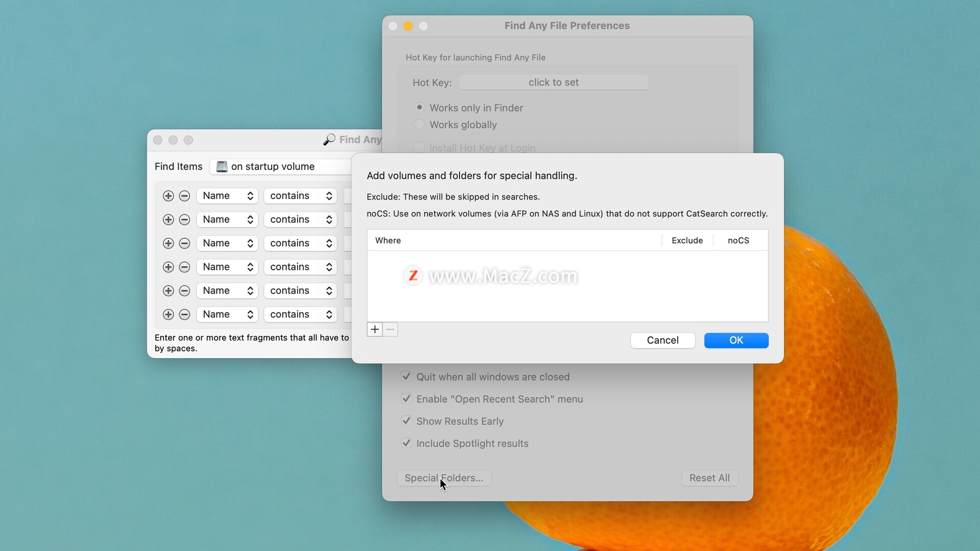Open the third row contains operator dropdown
This screenshot has height=551, width=980.
click(300, 243)
